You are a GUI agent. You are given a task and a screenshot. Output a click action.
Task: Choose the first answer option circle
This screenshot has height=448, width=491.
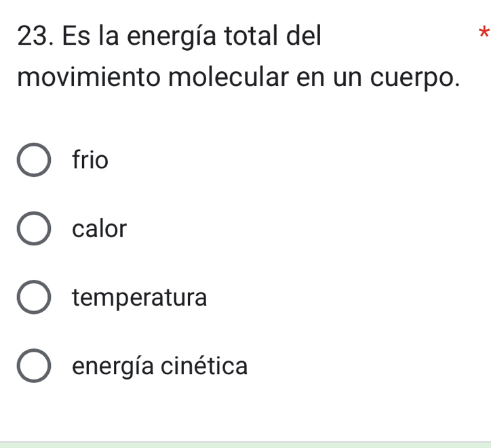pyautogui.click(x=33, y=161)
